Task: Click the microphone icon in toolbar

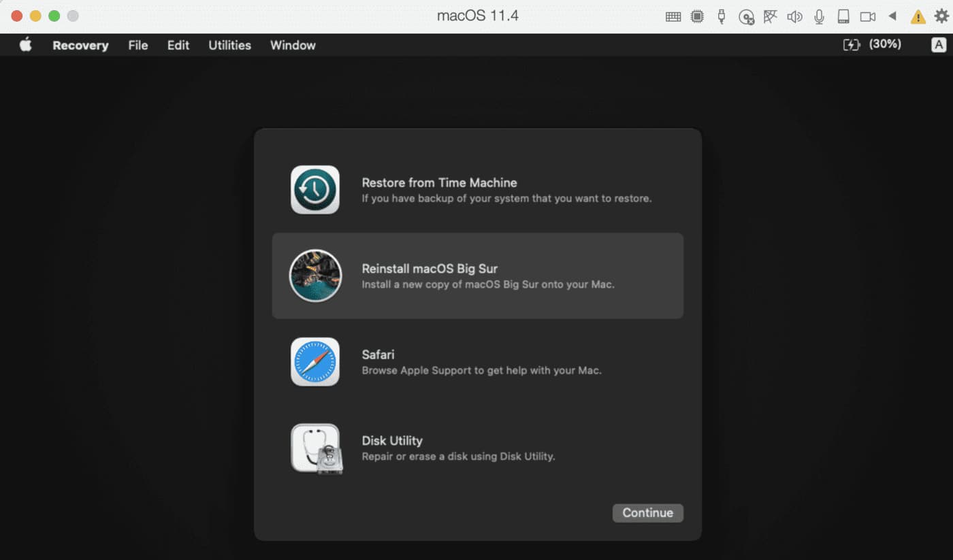Action: [x=819, y=16]
